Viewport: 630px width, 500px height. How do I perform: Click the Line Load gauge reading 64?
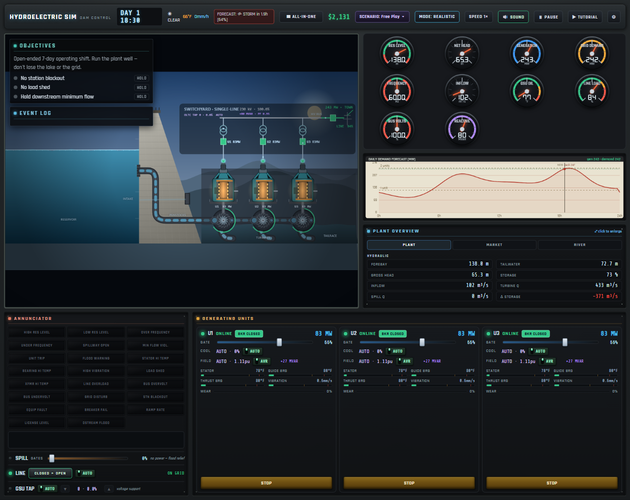point(592,91)
